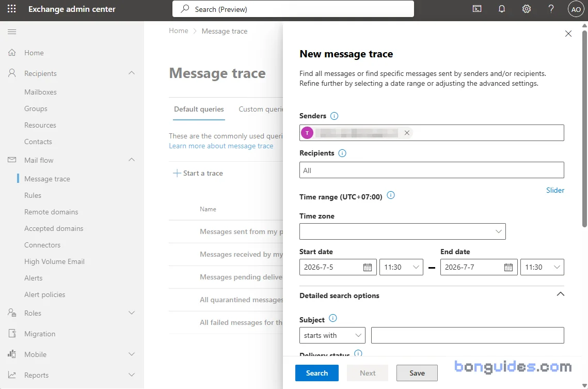
Task: Go to Home breadcrumb link
Action: point(179,31)
